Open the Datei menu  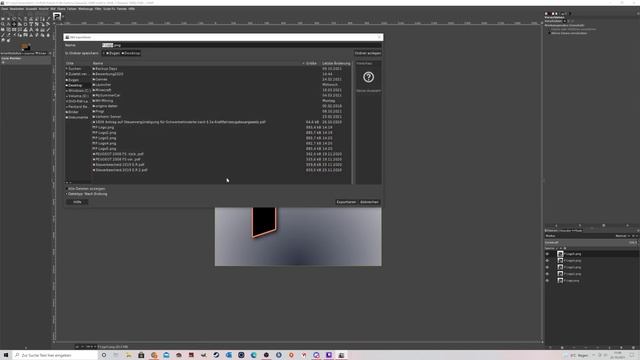click(4, 9)
